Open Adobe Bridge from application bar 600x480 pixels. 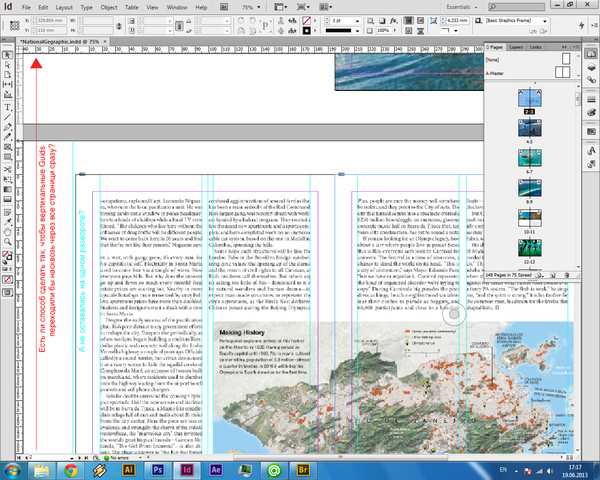224,7
